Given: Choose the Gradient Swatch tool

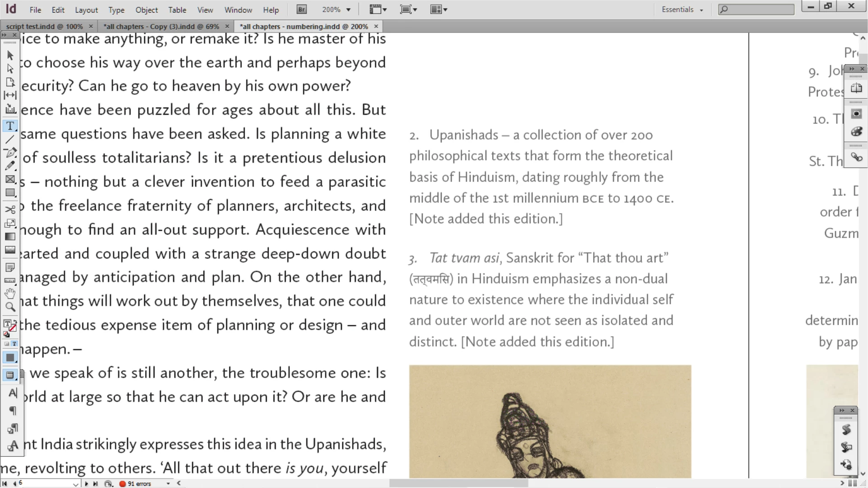Looking at the screenshot, I should click(10, 236).
